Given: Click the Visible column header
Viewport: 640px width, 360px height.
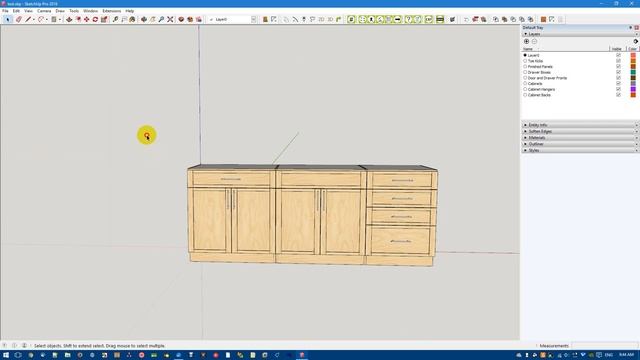Looking at the screenshot, I should click(x=618, y=49).
